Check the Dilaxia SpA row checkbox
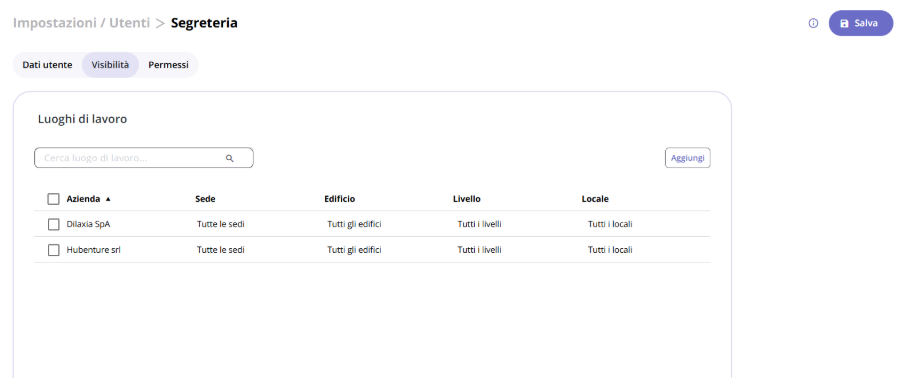Viewport: 903px width, 378px height. [x=54, y=224]
